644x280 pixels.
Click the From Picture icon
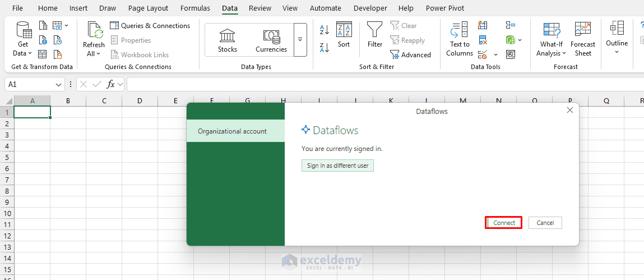pyautogui.click(x=57, y=25)
